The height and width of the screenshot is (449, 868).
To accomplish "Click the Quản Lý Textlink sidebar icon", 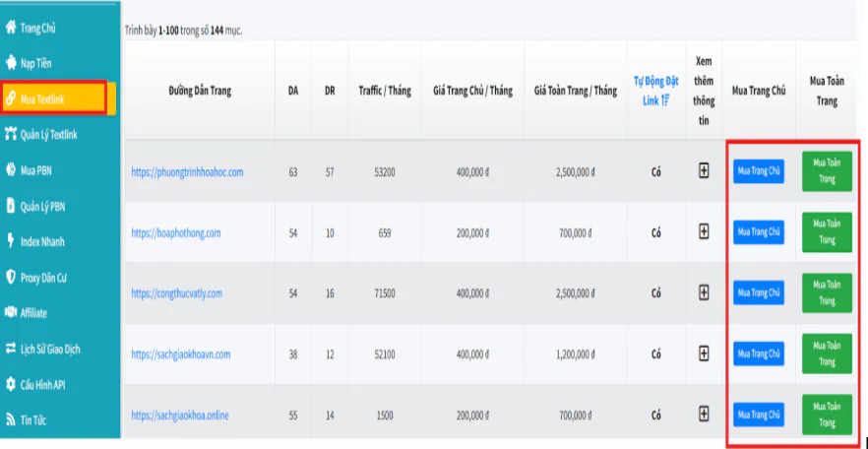I will (11, 134).
